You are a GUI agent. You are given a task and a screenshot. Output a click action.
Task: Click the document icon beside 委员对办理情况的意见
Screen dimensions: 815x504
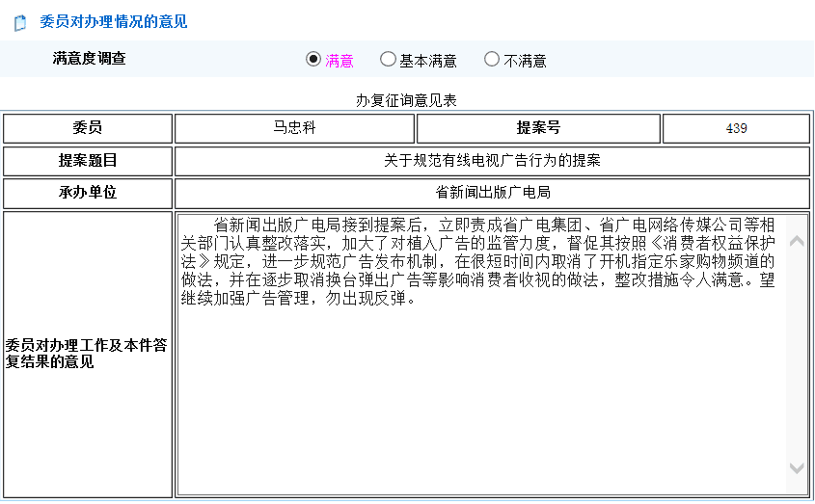point(20,23)
